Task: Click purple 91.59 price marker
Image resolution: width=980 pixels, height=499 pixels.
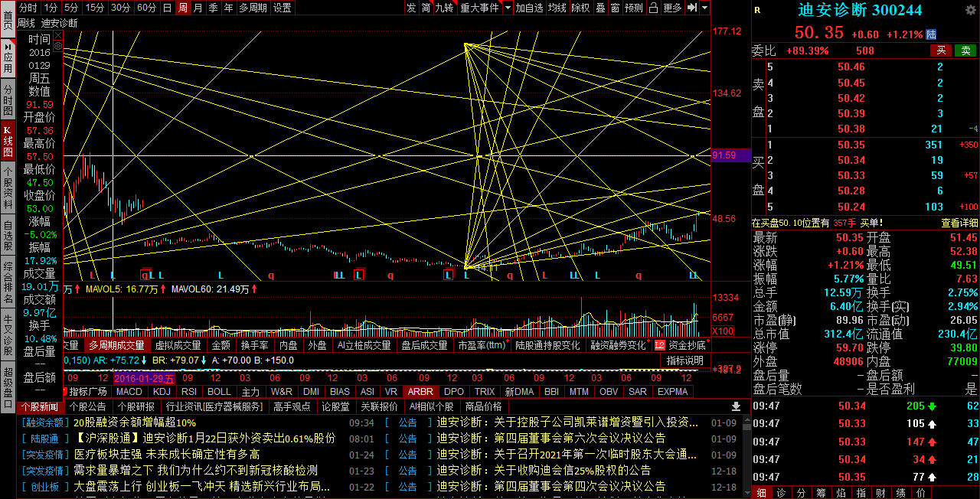Action: [x=730, y=155]
